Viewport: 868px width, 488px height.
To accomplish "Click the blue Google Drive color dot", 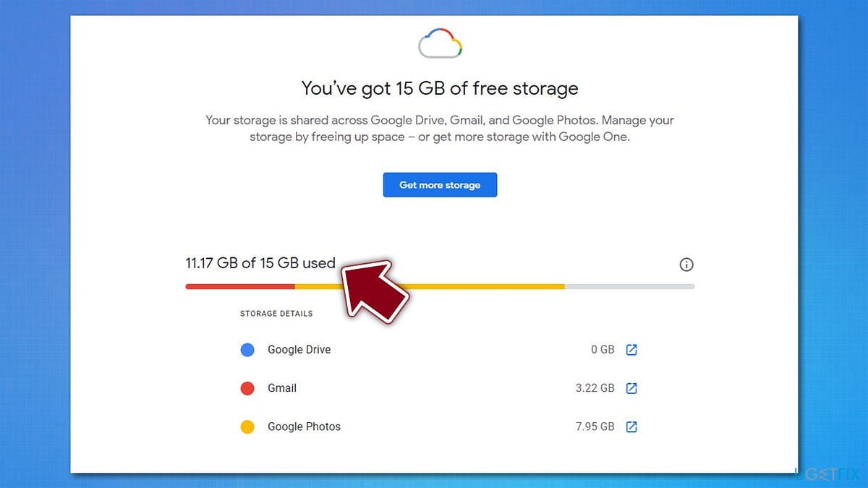I will click(247, 350).
